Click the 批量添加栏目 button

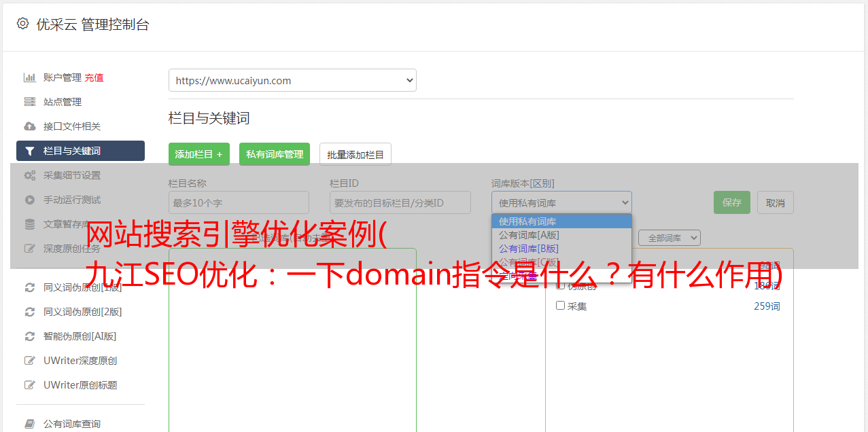pyautogui.click(x=355, y=154)
